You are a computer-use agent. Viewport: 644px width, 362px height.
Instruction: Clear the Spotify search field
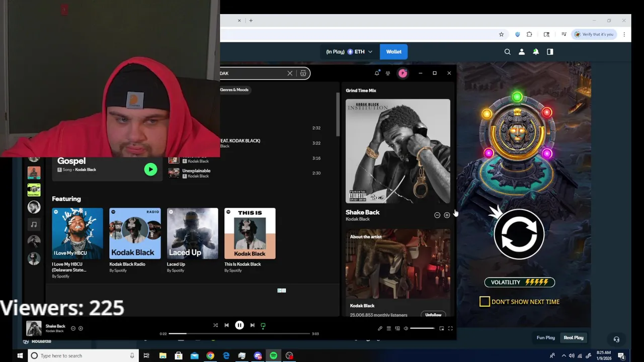tap(290, 73)
